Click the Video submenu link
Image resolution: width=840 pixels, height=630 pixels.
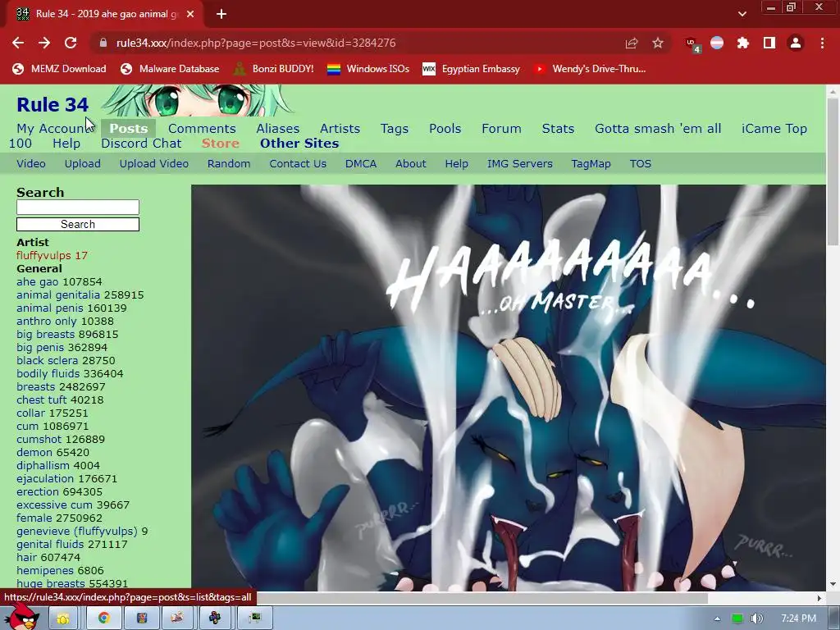[x=31, y=164]
